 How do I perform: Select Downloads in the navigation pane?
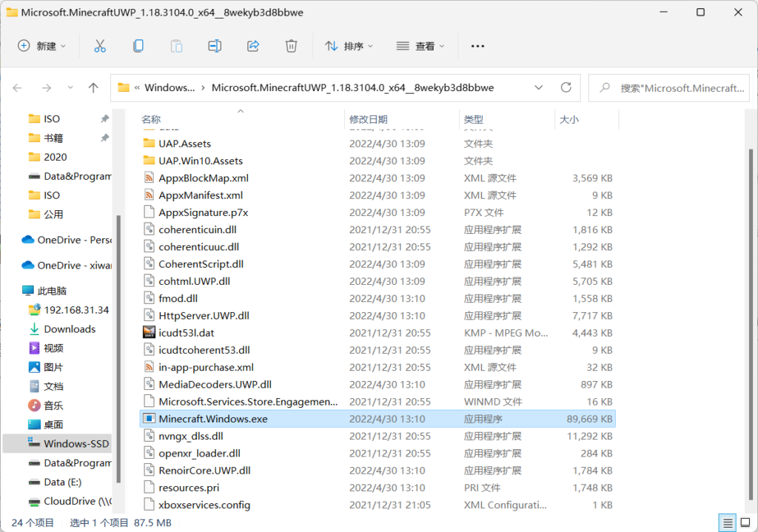click(70, 329)
